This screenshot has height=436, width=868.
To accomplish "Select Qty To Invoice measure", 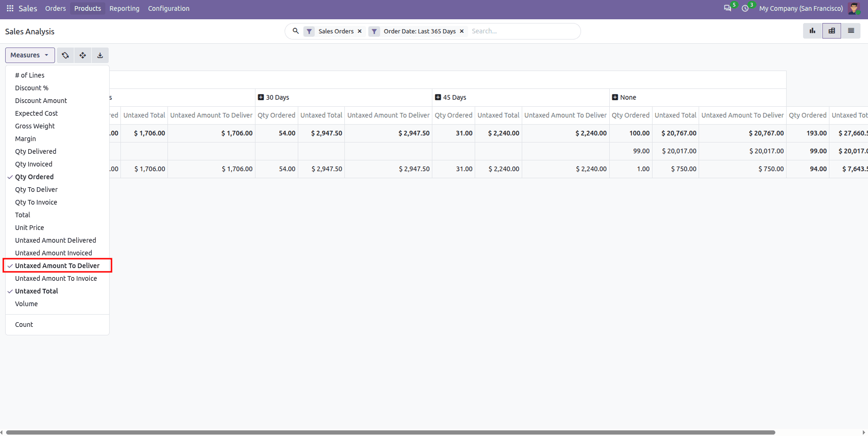I will click(x=57, y=202).
